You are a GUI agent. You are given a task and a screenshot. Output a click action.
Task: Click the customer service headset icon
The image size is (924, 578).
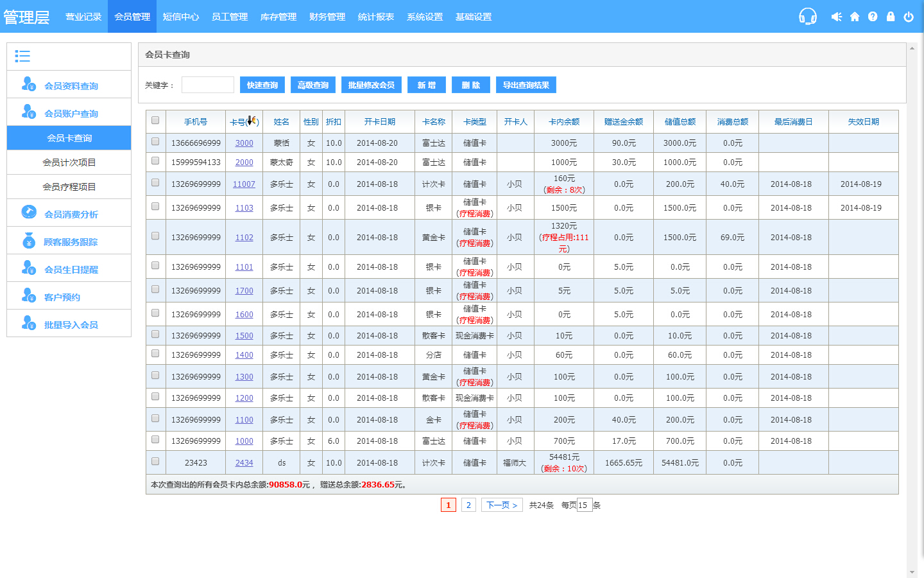(807, 17)
